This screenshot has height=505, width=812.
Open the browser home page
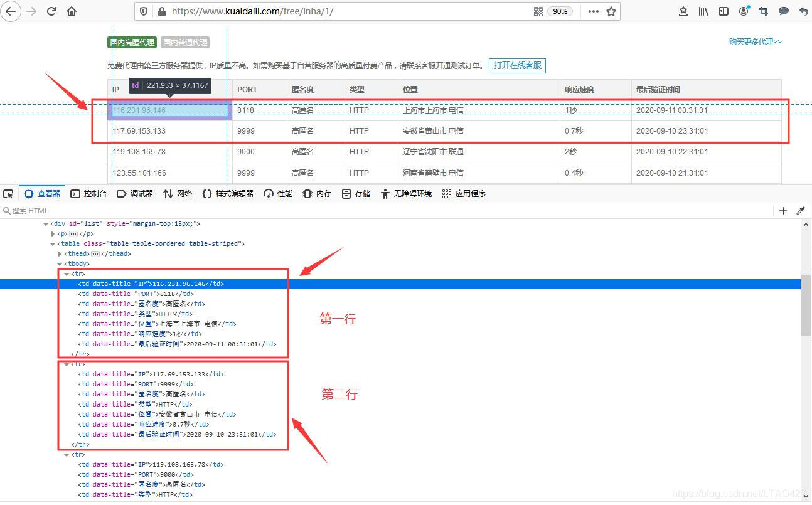(72, 11)
